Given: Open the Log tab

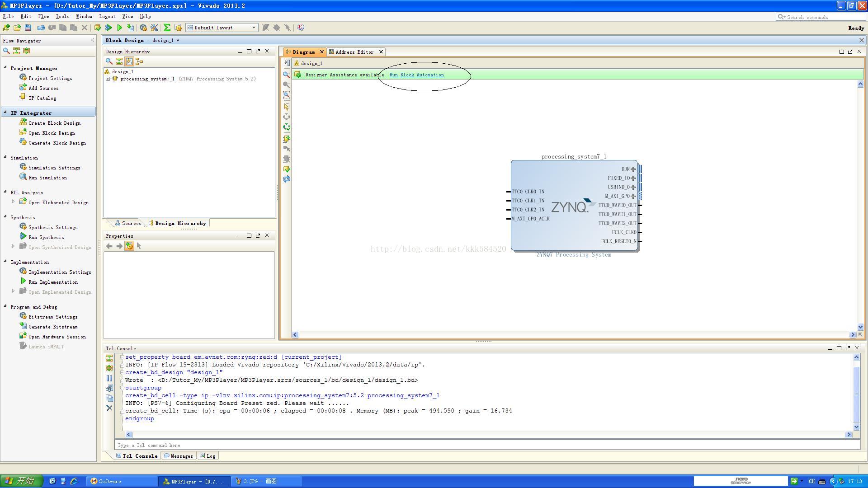Looking at the screenshot, I should tap(208, 456).
